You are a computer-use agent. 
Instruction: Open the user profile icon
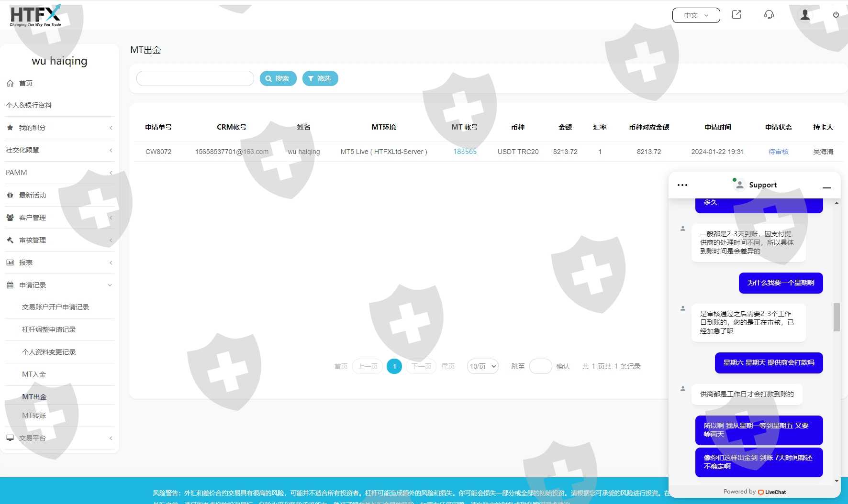pos(805,15)
